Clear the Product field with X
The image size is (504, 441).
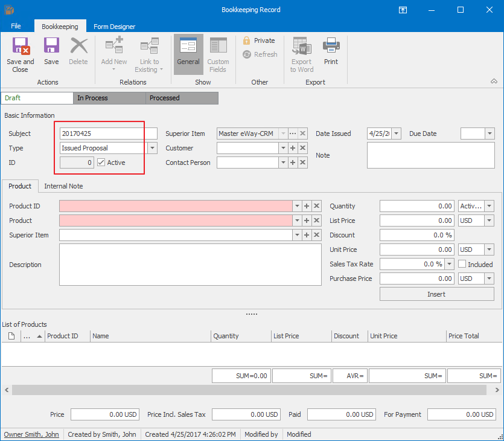pyautogui.click(x=317, y=220)
